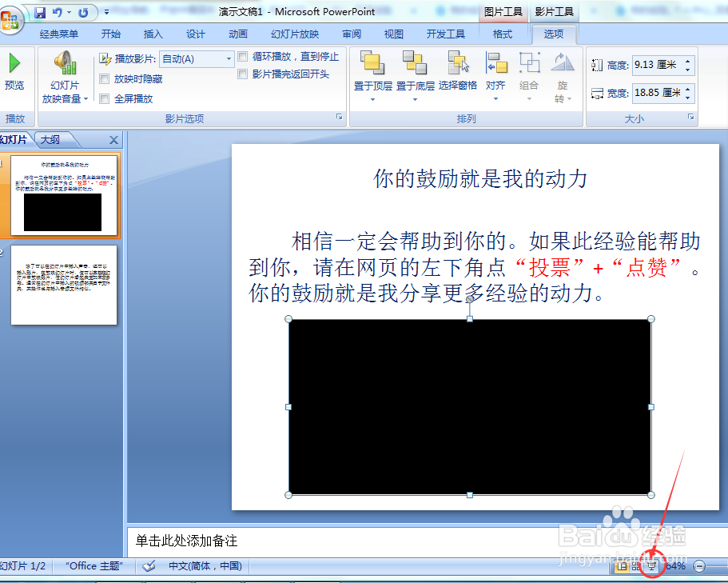Click the Rotate icon
Image resolution: width=728 pixels, height=583 pixels.
pos(563,62)
